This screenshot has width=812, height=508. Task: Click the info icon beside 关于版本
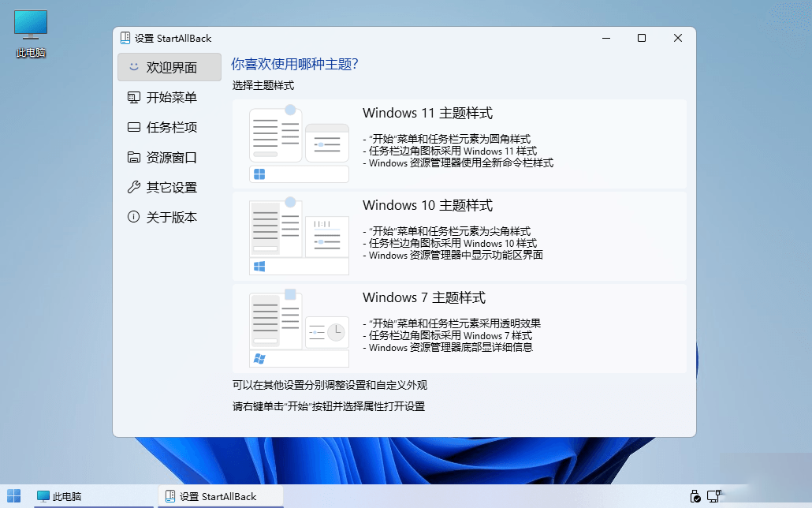133,217
